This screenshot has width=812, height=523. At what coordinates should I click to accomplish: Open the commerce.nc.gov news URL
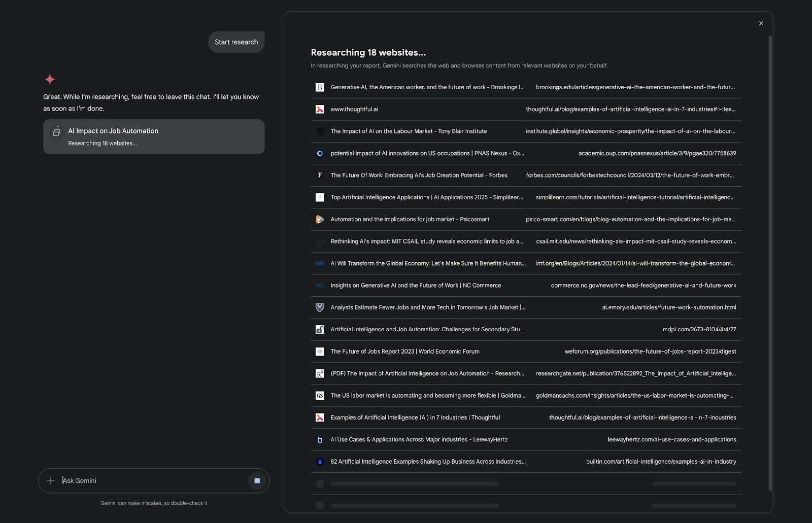click(x=644, y=286)
